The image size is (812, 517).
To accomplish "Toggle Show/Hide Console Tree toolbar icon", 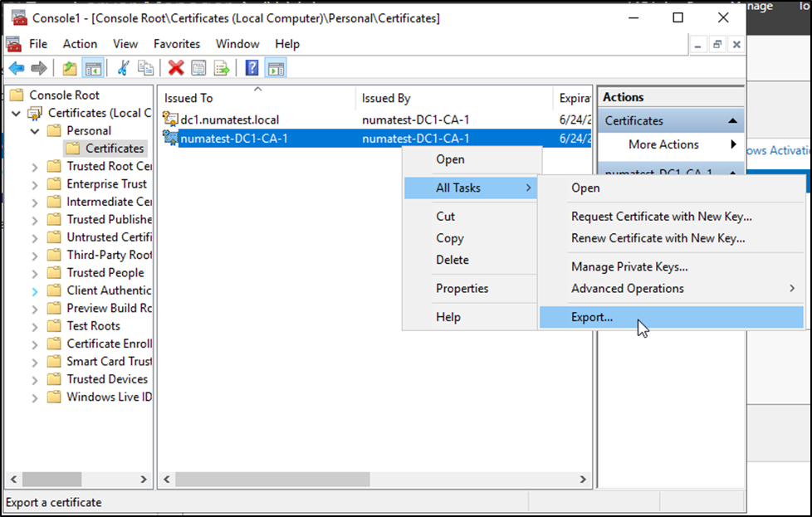I will pos(93,68).
